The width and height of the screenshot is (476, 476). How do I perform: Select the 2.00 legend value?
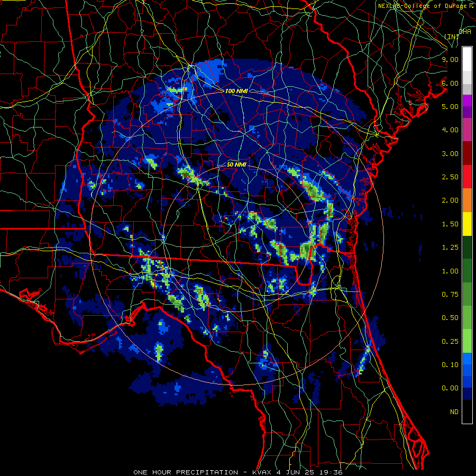(450, 200)
